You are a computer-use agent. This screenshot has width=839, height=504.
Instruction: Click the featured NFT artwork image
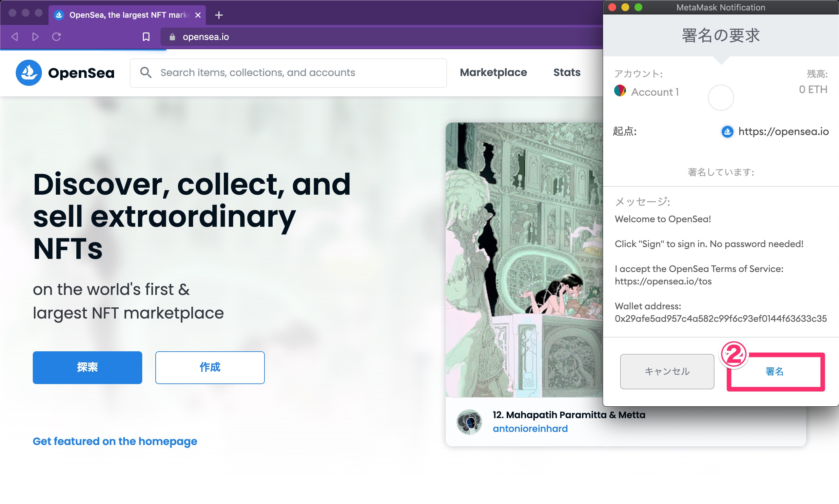524,260
